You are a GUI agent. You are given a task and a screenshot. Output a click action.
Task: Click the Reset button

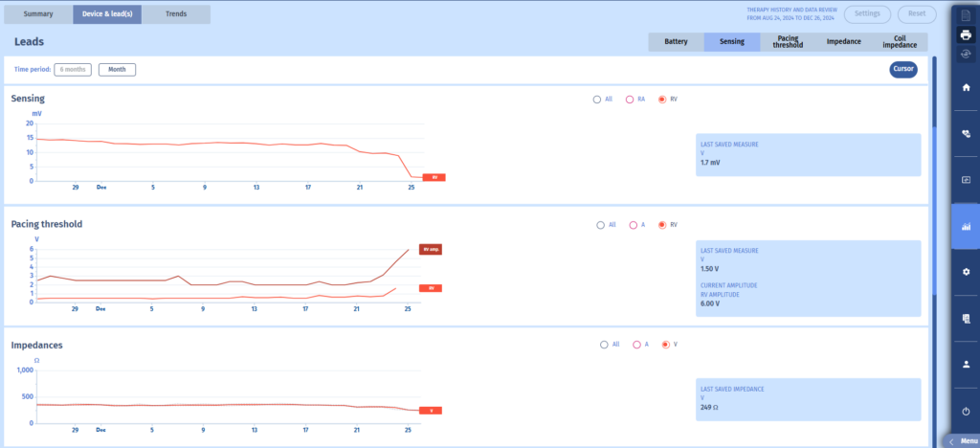[916, 14]
